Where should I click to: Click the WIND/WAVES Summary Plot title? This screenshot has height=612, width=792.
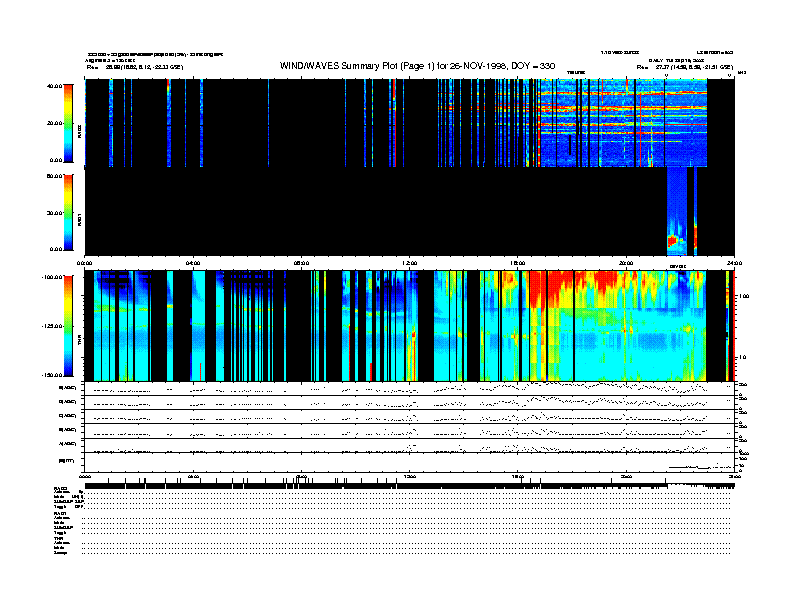click(x=417, y=66)
